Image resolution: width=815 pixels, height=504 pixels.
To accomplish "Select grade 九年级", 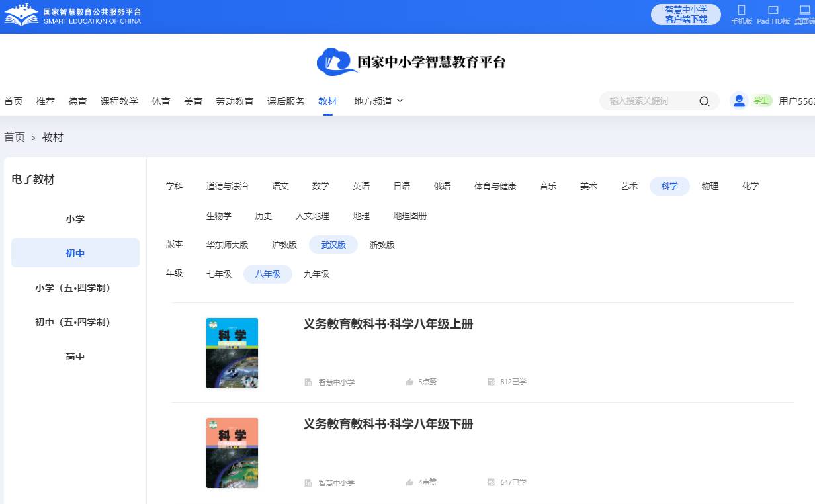I will pos(316,274).
